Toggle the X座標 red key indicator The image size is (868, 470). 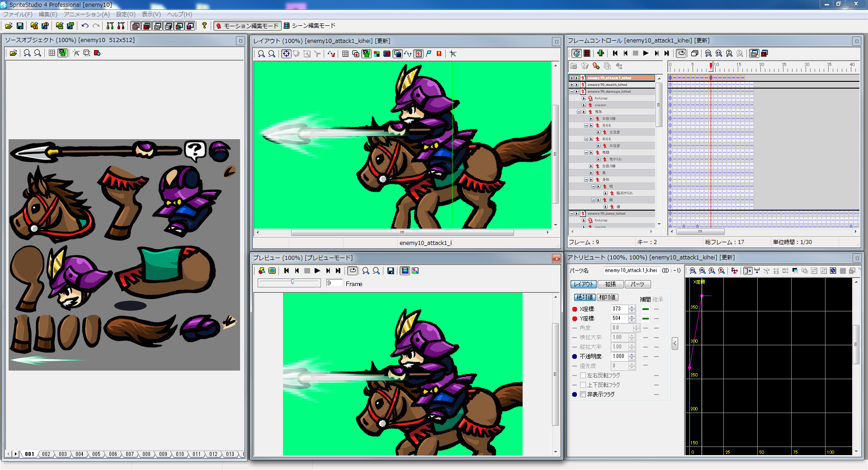click(x=575, y=309)
